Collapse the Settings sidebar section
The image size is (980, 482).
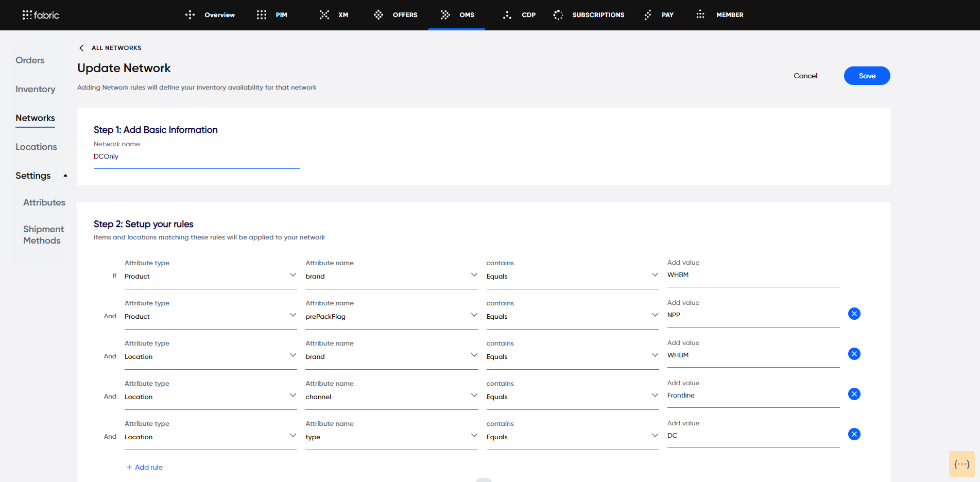point(42,176)
